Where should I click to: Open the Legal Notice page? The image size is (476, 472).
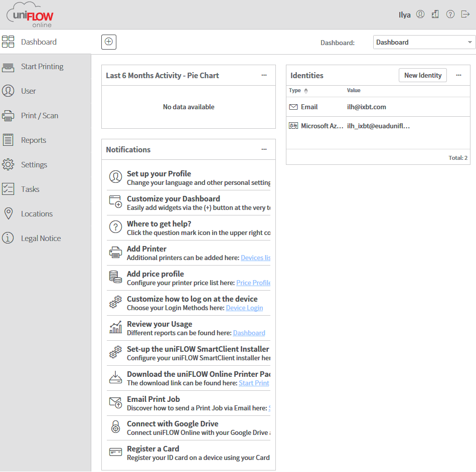tap(46, 239)
